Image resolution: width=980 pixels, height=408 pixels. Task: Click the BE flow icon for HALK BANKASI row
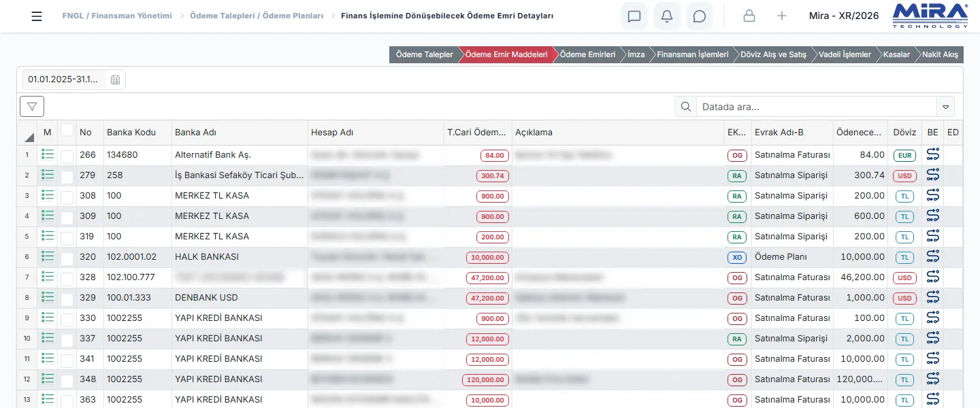(932, 256)
